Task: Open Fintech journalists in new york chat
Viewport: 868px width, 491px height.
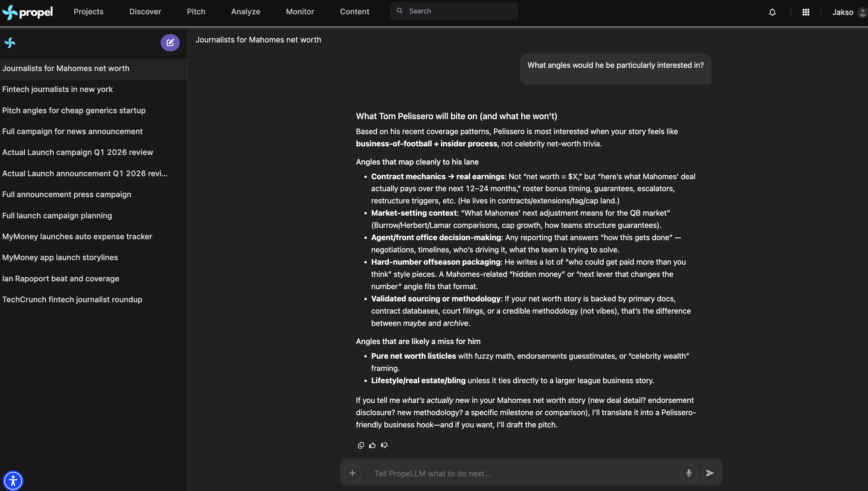Action: pos(57,89)
